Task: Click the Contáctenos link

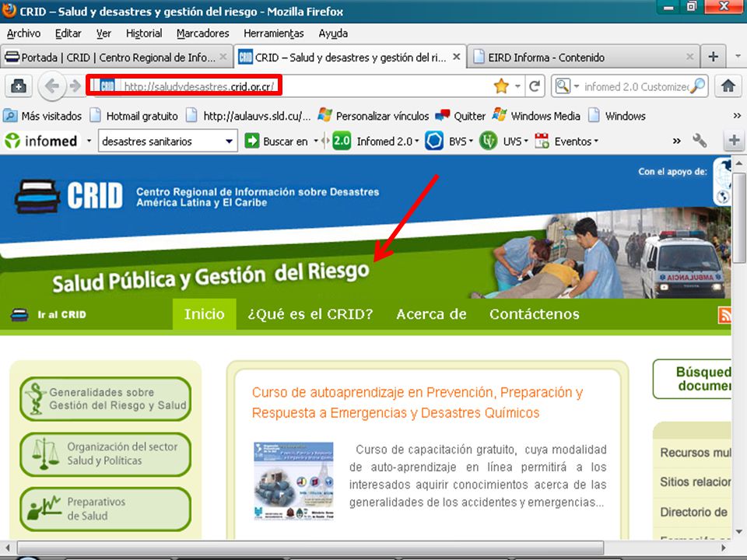Action: [534, 314]
